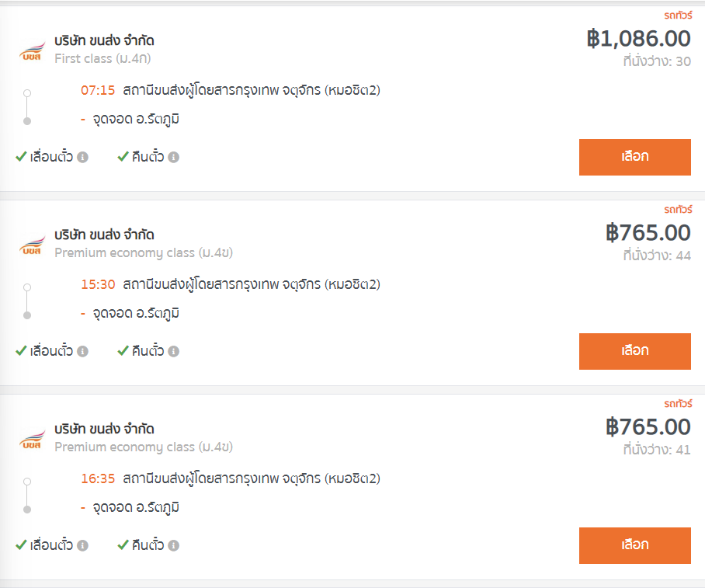Click the บขส logo on 16:35 trip
The height and width of the screenshot is (588, 705).
click(x=32, y=439)
